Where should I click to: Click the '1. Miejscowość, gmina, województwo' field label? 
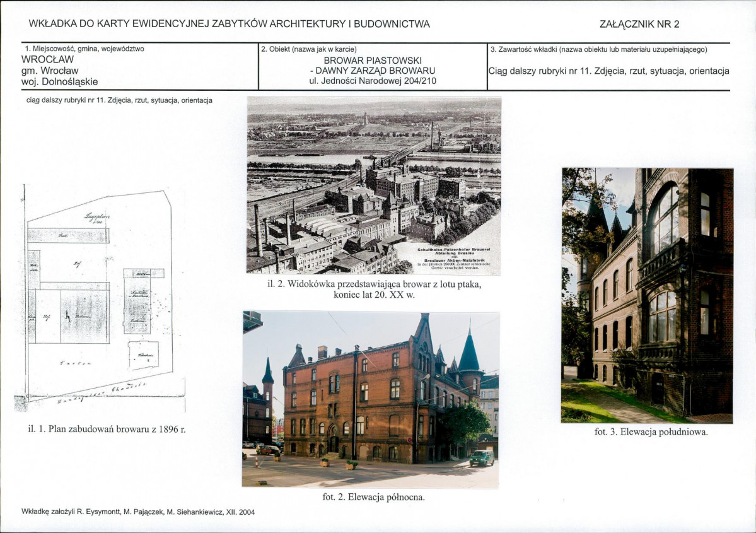88,49
